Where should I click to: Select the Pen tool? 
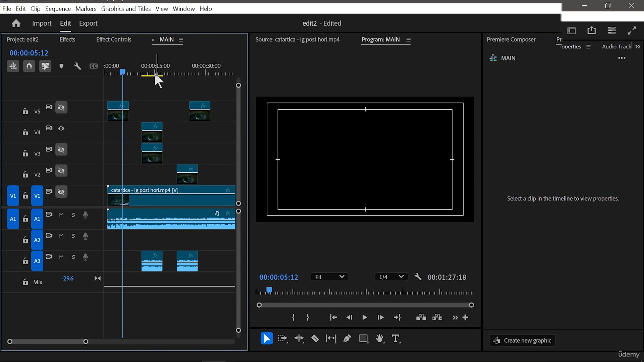pyautogui.click(x=347, y=339)
